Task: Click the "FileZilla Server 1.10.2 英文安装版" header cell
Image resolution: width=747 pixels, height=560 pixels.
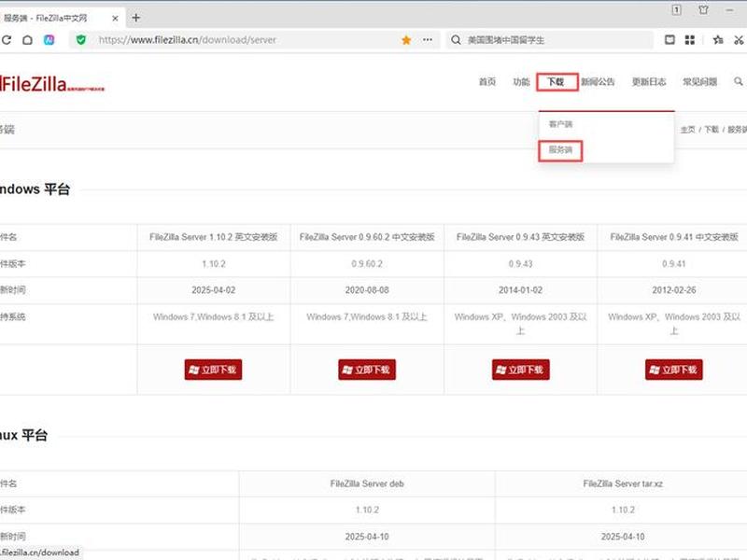Action: [x=214, y=237]
